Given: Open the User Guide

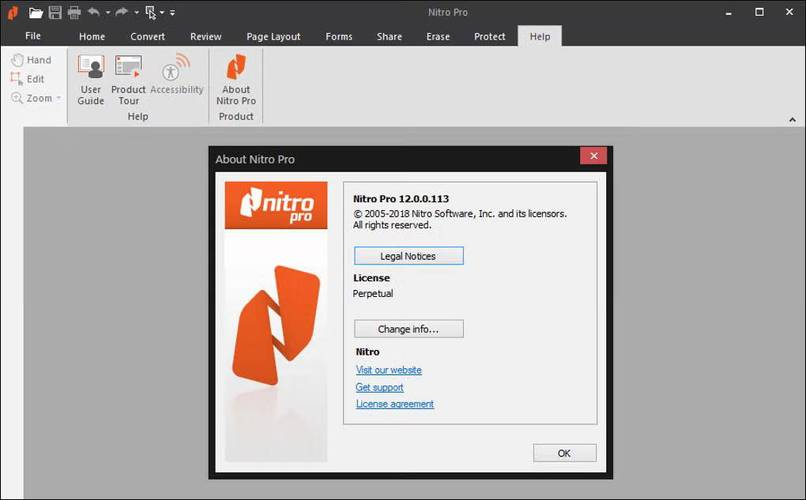Looking at the screenshot, I should [x=91, y=80].
